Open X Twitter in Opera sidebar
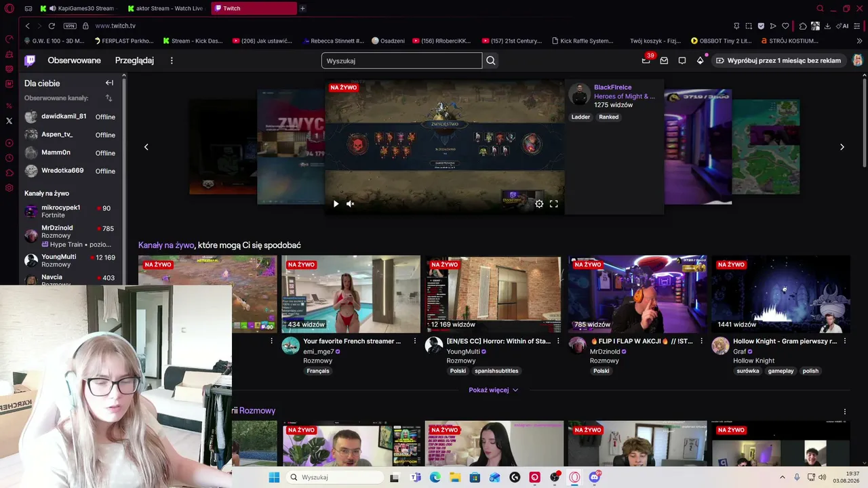The width and height of the screenshot is (868, 488). pos(9,121)
